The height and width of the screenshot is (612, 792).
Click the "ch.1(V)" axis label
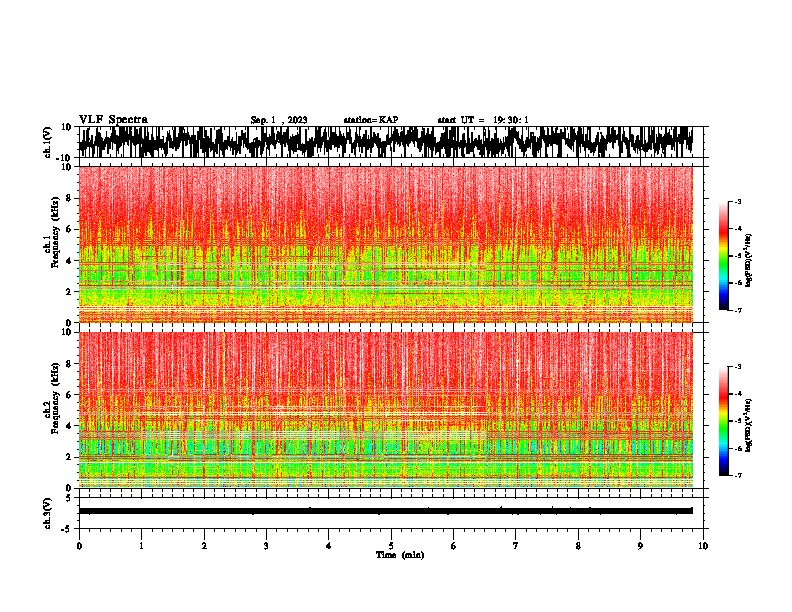pos(48,142)
